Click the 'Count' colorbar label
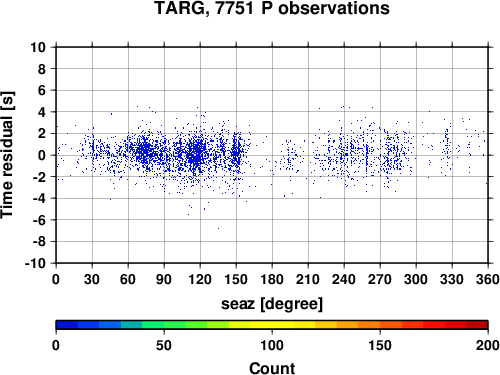Screen dimensions: 500x375 [x=272, y=368]
